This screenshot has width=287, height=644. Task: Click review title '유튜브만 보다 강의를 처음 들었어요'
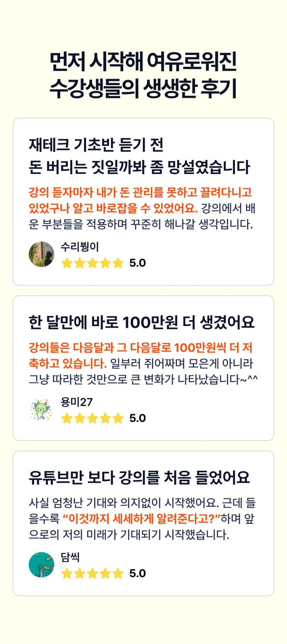pos(139,478)
